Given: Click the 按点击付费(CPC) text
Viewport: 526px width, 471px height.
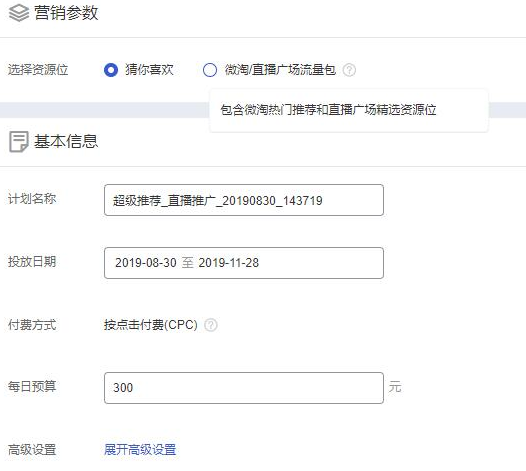Looking at the screenshot, I should coord(151,325).
